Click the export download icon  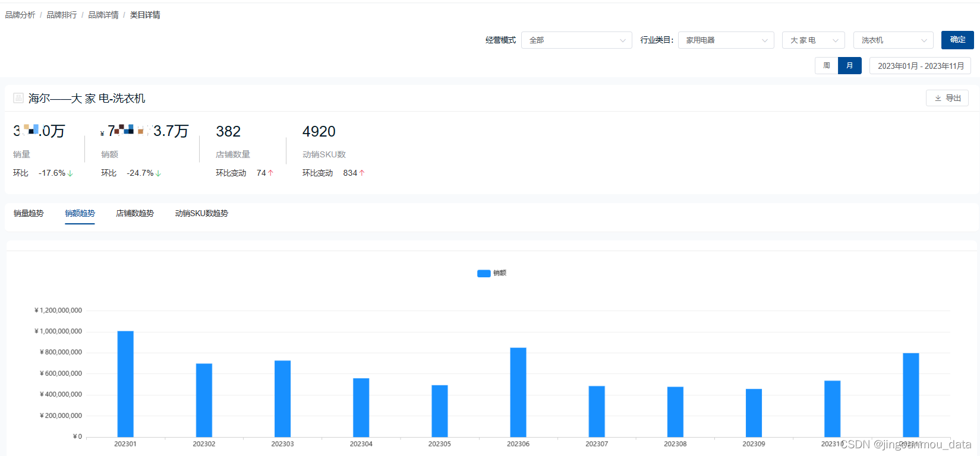tap(938, 99)
